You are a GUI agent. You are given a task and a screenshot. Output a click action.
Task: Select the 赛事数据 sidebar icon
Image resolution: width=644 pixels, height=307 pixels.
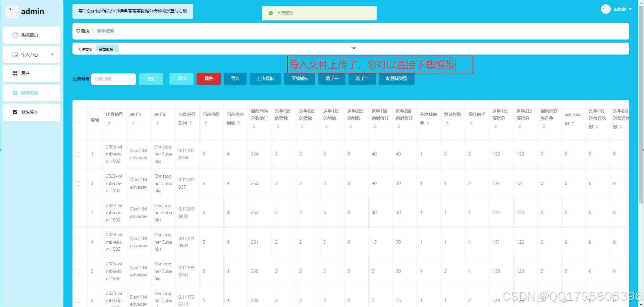click(15, 93)
